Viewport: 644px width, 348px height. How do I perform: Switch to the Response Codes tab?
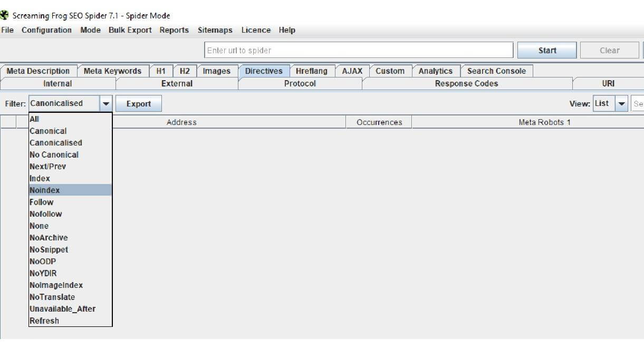[x=466, y=83]
